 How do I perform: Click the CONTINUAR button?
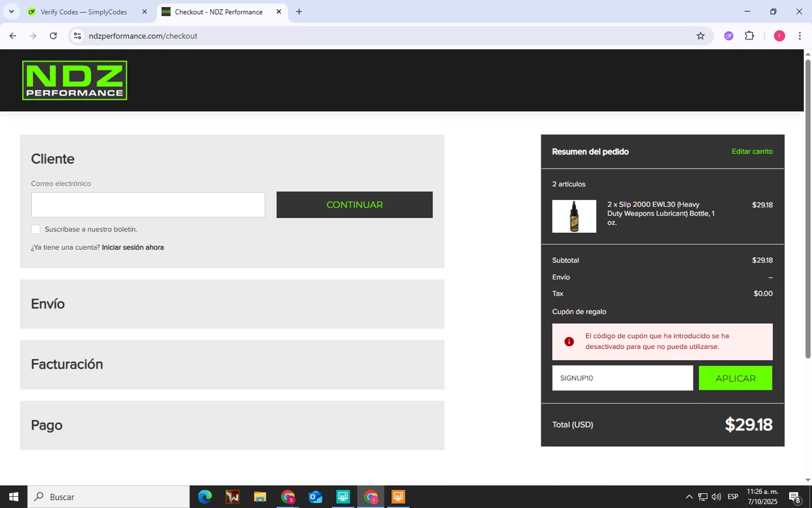[x=355, y=205]
